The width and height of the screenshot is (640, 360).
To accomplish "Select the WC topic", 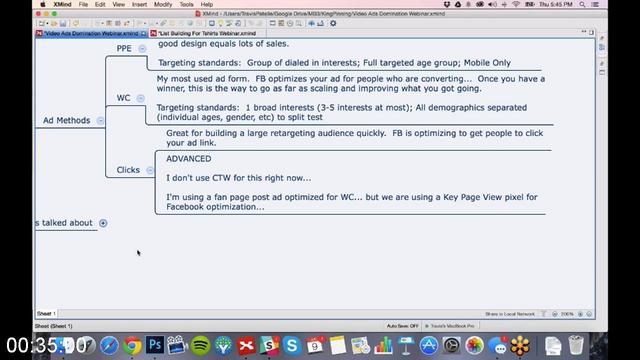I will 124,98.
